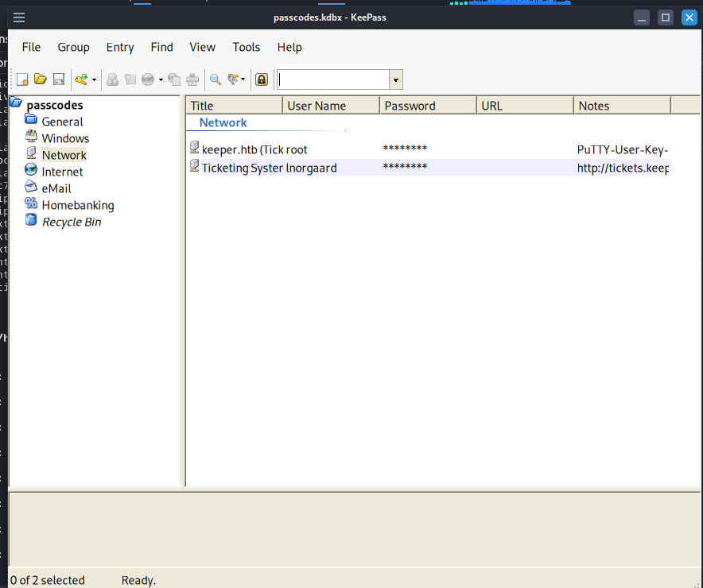Click the Recycle Bin icon

tap(31, 219)
